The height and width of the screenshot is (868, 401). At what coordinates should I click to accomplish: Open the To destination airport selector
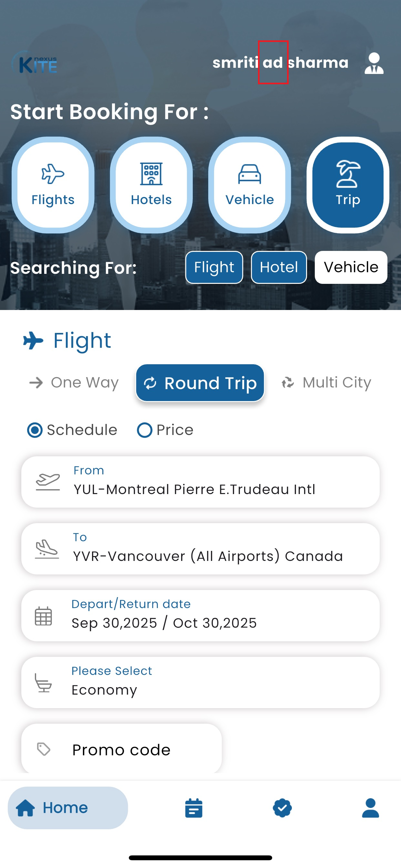click(200, 549)
